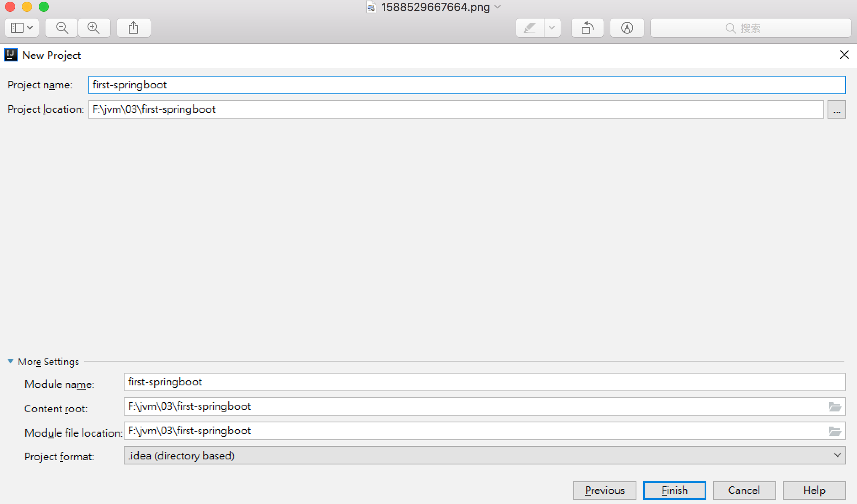The image size is (857, 504).
Task: Click the Previous button
Action: click(x=604, y=490)
